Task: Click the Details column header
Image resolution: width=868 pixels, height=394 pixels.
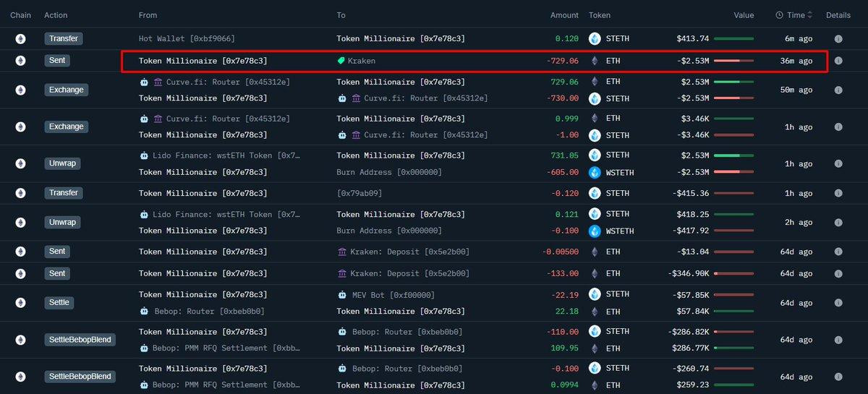Action: [x=838, y=15]
